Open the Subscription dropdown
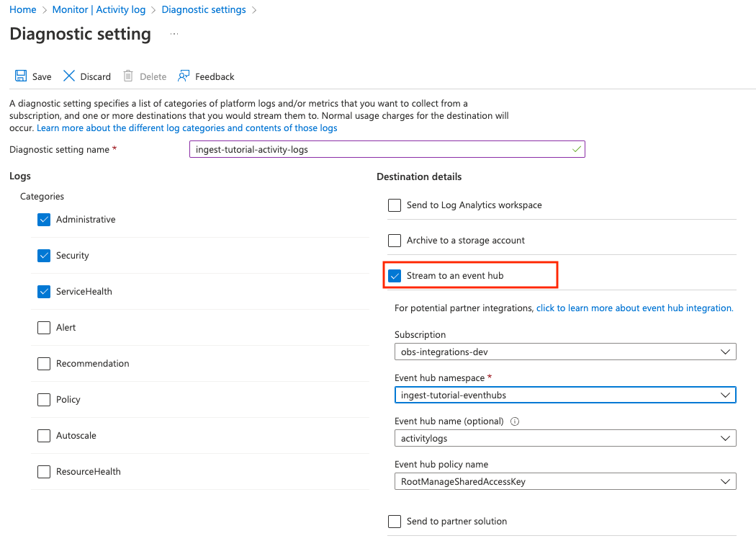The width and height of the screenshot is (756, 541). click(x=565, y=352)
